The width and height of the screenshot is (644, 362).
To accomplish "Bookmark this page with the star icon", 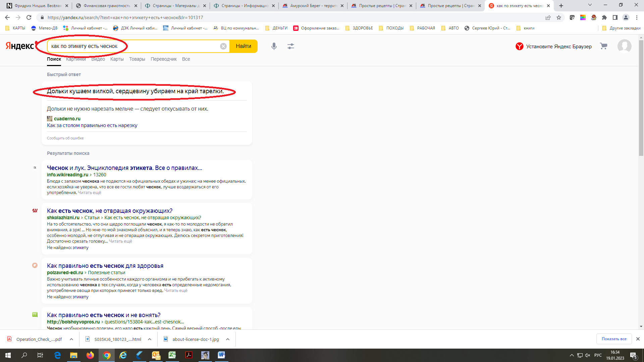I will point(559,17).
